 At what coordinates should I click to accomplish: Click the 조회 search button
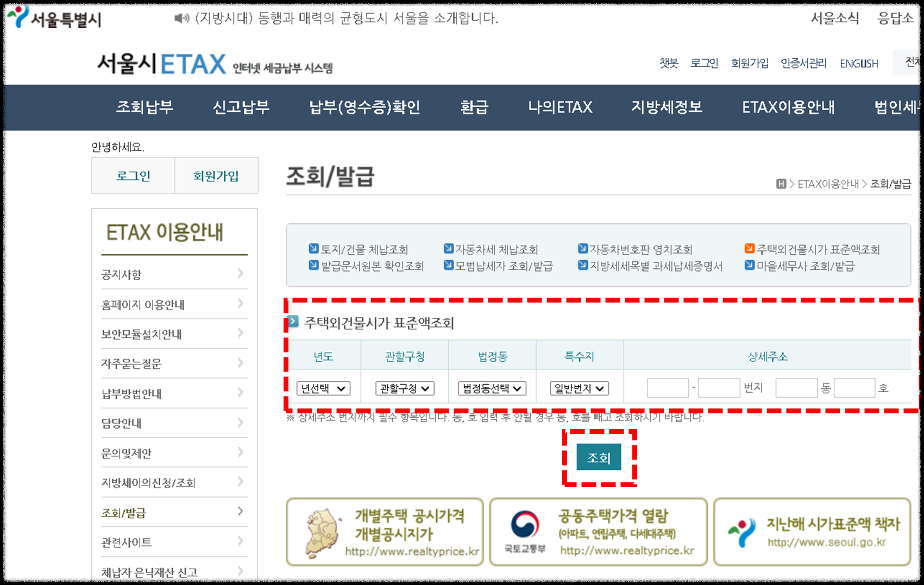pyautogui.click(x=599, y=457)
